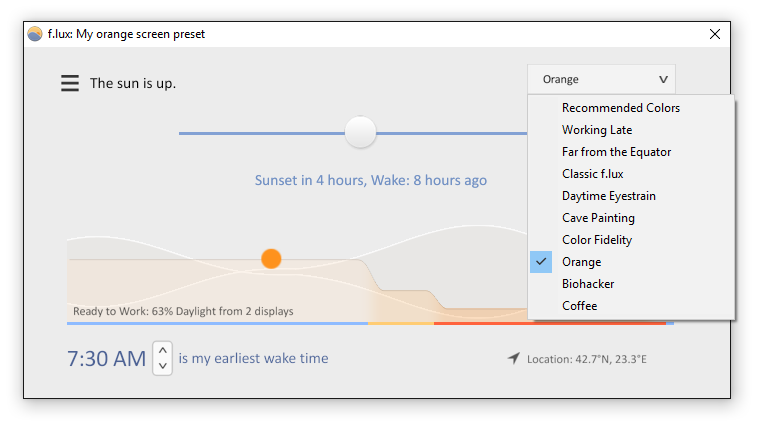Collapse the Orange preset dropdown arrow

663,79
